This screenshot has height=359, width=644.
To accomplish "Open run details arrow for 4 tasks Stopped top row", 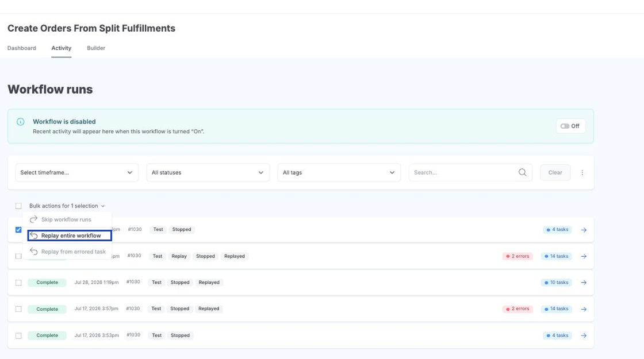I will pos(584,230).
